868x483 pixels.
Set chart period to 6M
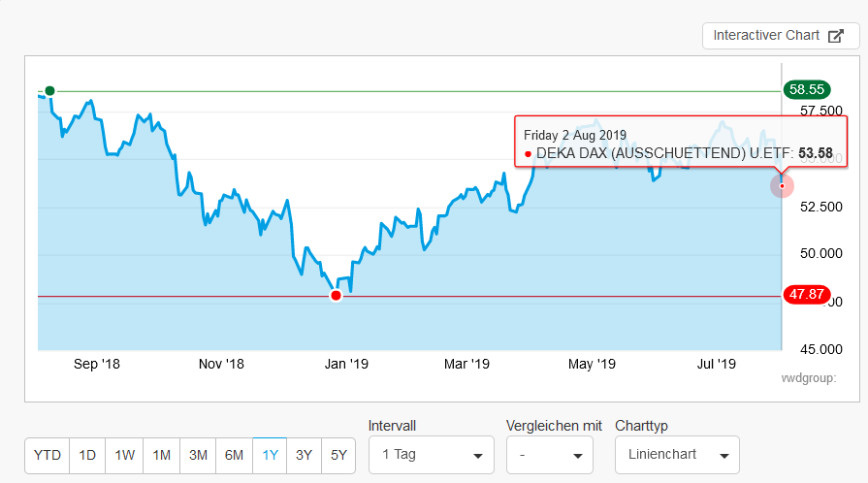234,455
